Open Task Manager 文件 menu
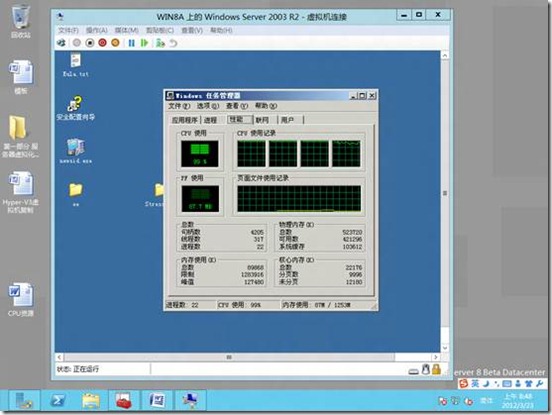The width and height of the screenshot is (552, 415). [179, 106]
